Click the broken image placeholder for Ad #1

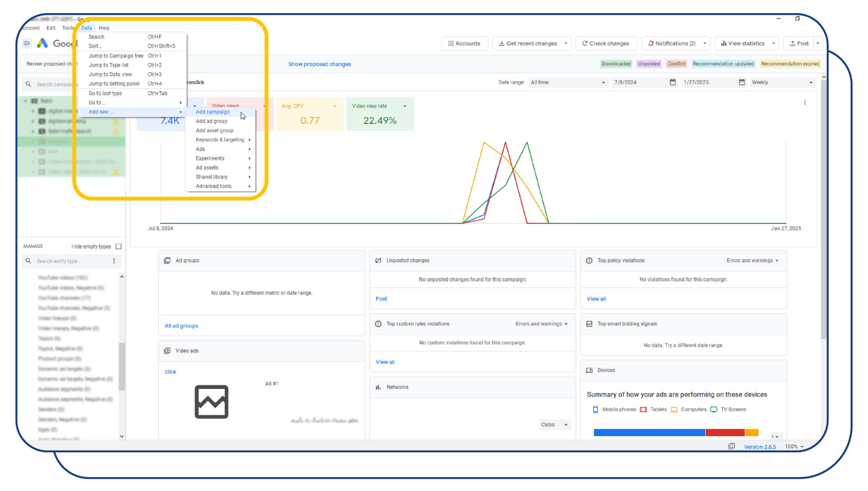point(211,401)
